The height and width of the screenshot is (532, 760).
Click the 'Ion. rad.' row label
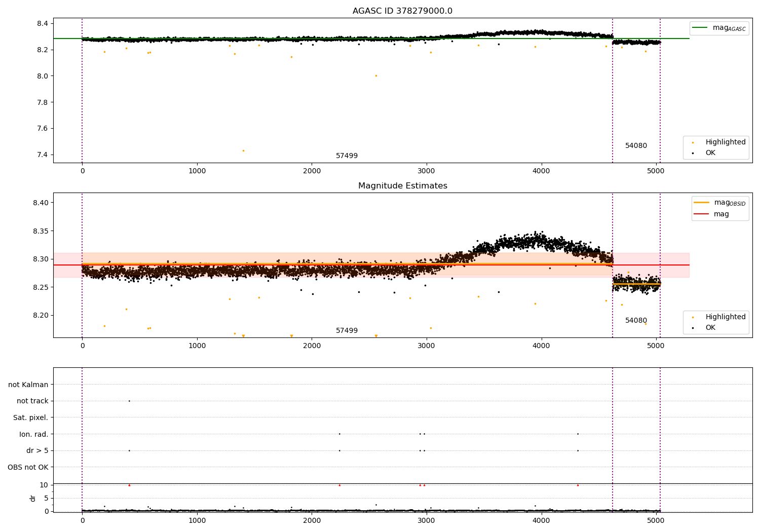point(34,434)
